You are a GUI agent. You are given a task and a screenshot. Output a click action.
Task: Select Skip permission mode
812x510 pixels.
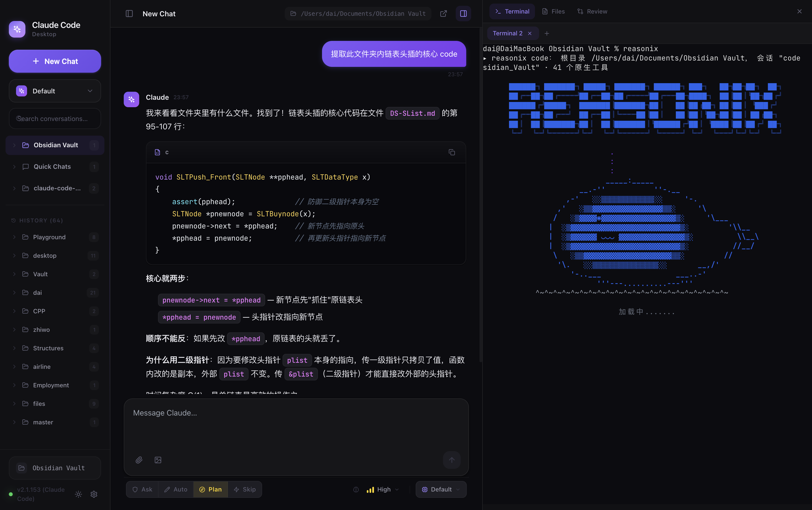[x=245, y=490]
